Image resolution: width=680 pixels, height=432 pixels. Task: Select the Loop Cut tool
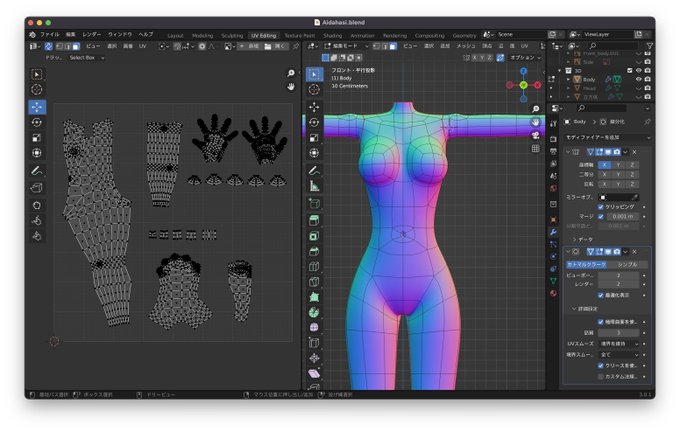point(314,267)
